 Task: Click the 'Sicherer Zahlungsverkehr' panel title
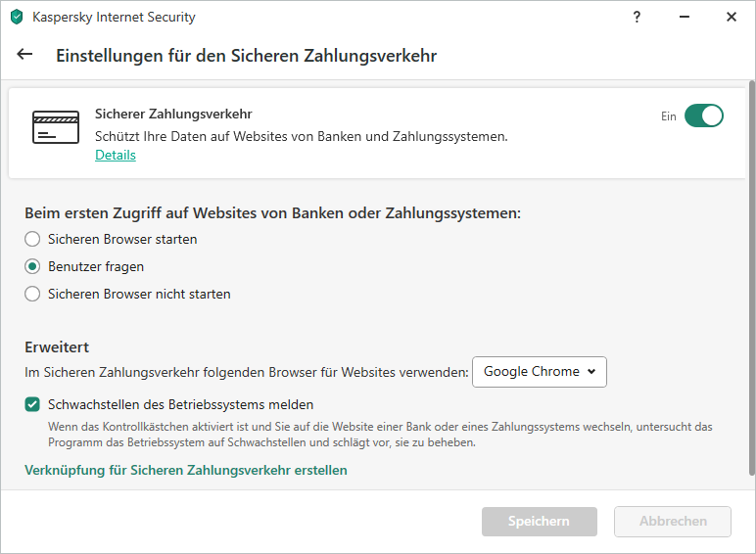(x=173, y=115)
